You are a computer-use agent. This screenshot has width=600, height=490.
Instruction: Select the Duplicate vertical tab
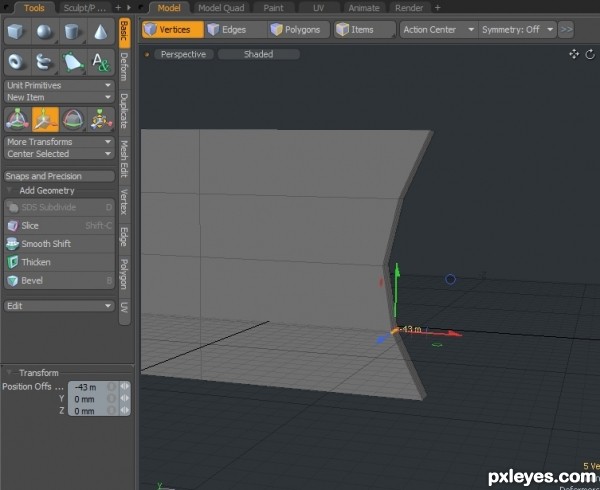[x=124, y=111]
